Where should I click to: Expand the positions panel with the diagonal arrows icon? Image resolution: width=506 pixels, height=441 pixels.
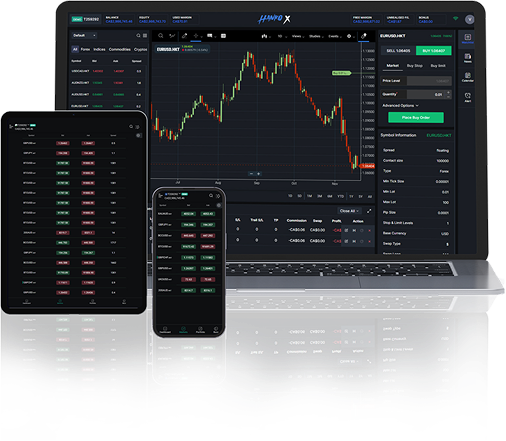369,211
